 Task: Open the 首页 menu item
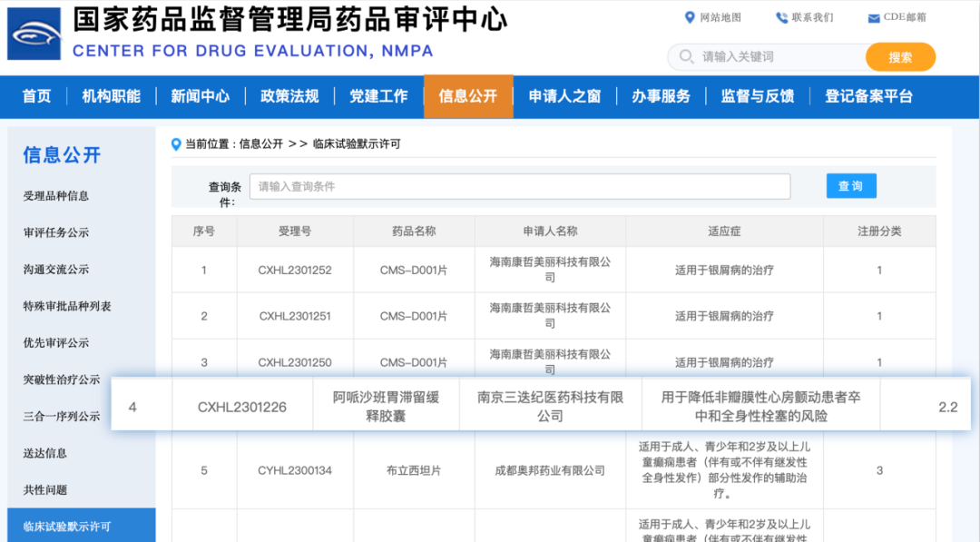[35, 95]
